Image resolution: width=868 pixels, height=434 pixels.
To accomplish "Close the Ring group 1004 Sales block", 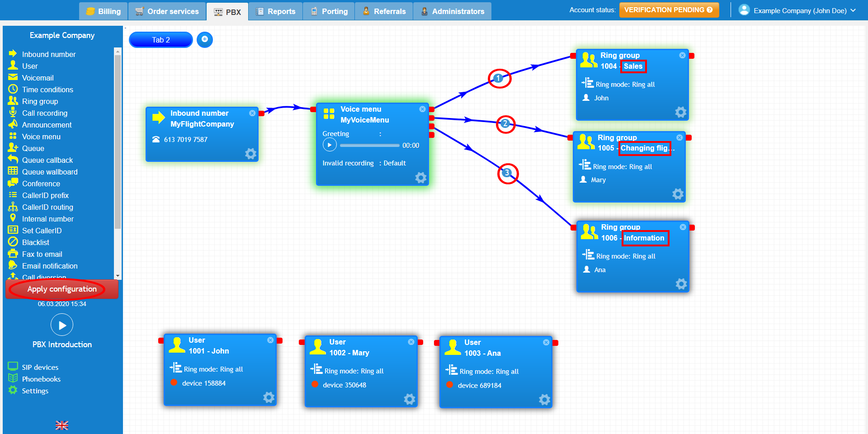I will (x=683, y=55).
